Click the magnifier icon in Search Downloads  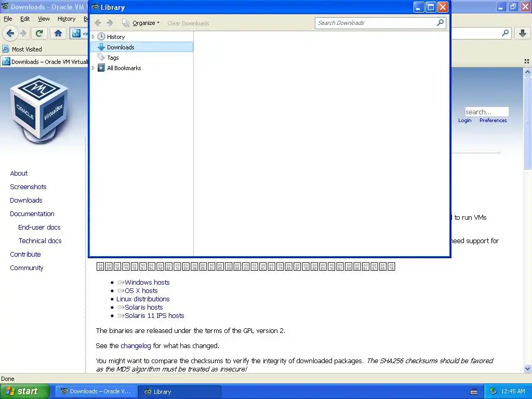440,23
